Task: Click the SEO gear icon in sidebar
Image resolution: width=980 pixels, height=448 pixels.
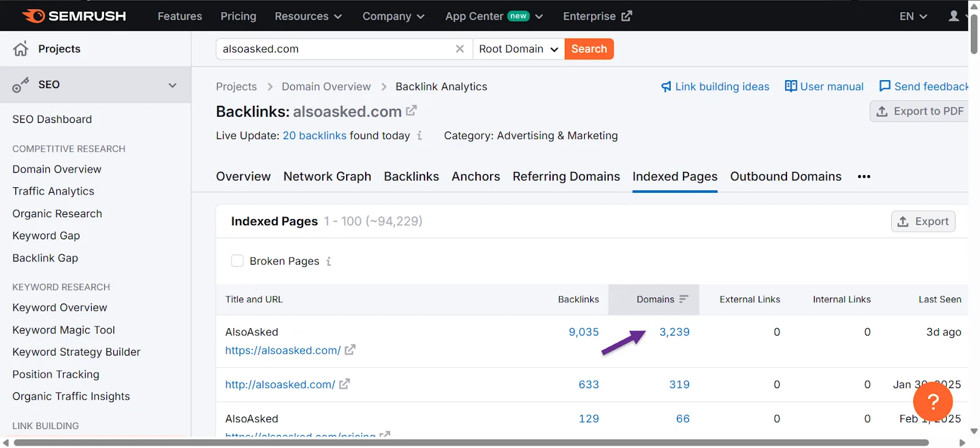Action: point(21,85)
